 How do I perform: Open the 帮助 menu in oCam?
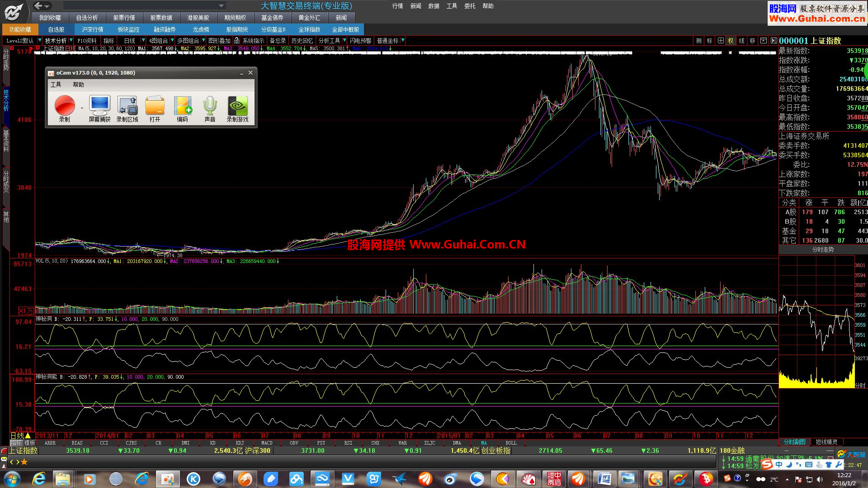click(x=78, y=84)
